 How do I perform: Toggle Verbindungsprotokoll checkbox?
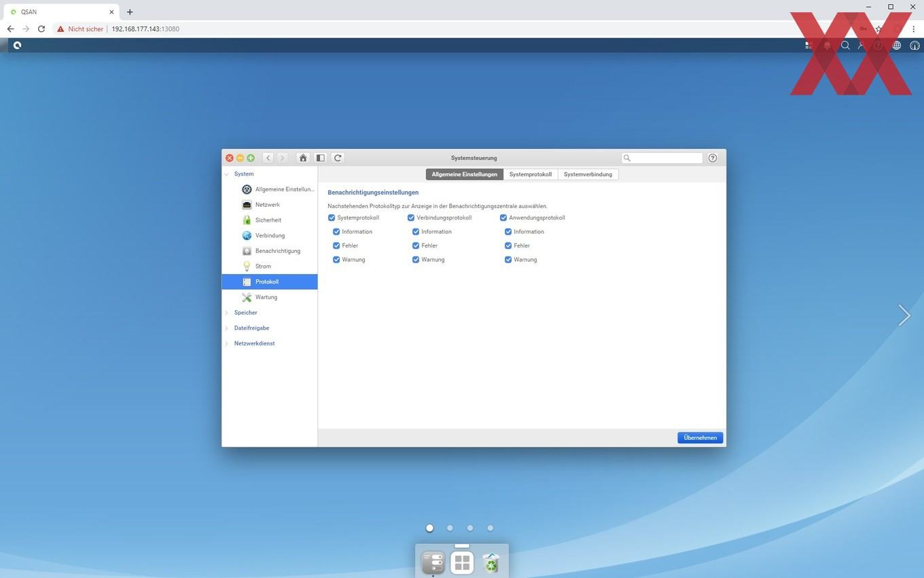pyautogui.click(x=411, y=218)
